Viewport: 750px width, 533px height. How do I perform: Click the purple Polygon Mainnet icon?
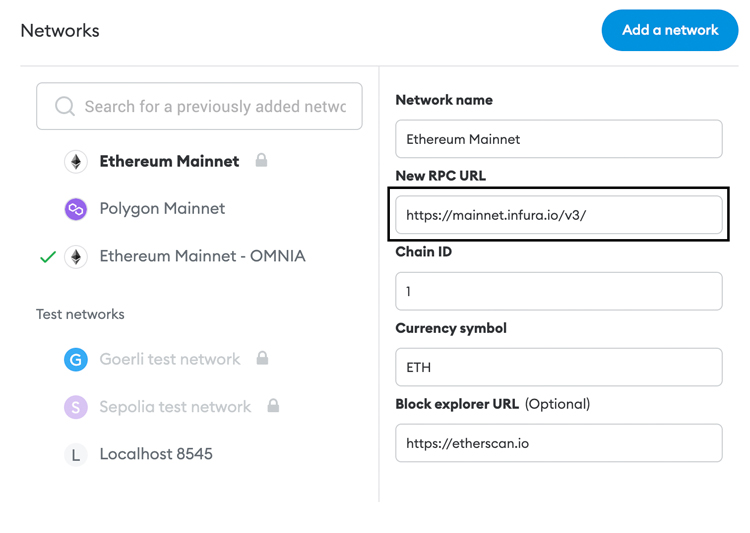76,209
